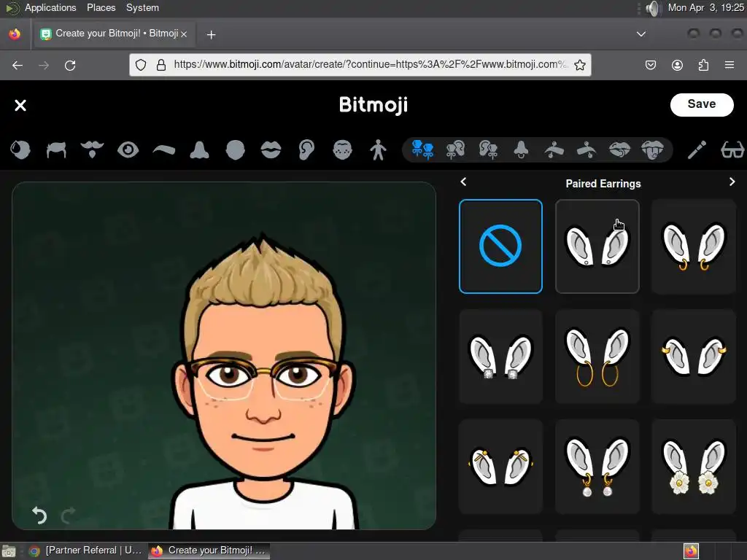
Task: Open the body type category icon
Action: click(x=378, y=149)
